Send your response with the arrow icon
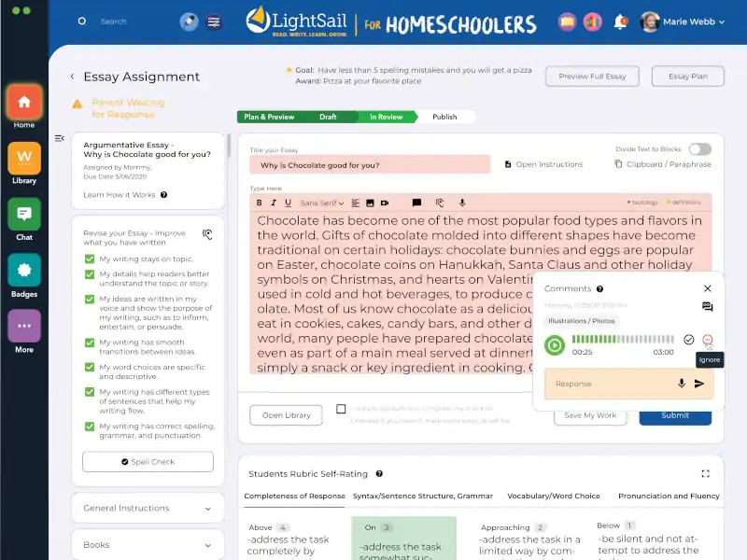The image size is (747, 560). pos(698,384)
